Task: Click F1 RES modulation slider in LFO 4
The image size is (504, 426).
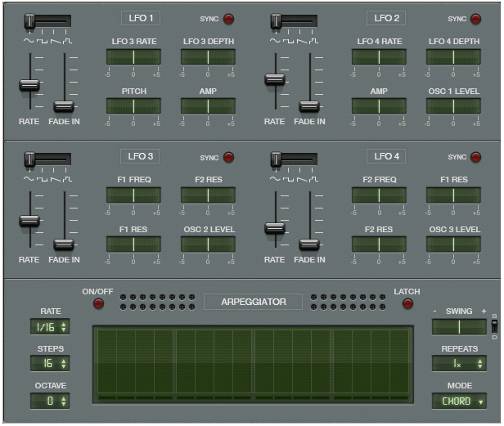Action: 454,195
